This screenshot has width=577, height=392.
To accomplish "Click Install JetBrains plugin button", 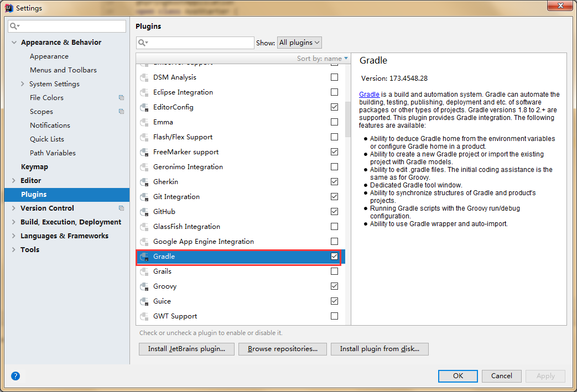I will pyautogui.click(x=186, y=349).
